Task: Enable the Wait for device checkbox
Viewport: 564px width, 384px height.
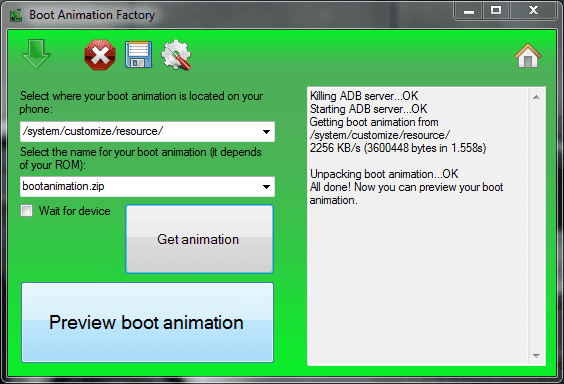Action: (x=27, y=211)
